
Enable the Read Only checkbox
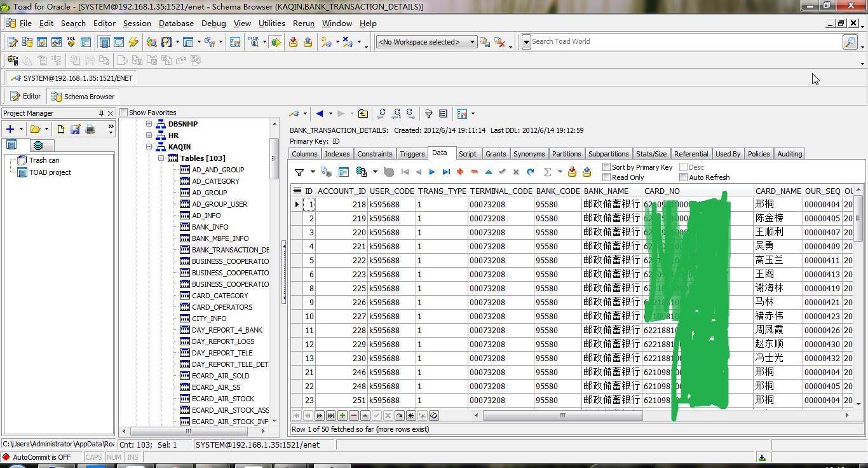pos(606,177)
